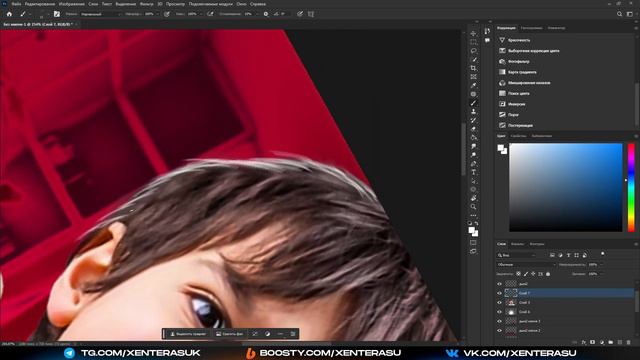Select the Move tool in toolbar
Image resolution: width=640 pixels, height=360 pixels.
(x=473, y=33)
